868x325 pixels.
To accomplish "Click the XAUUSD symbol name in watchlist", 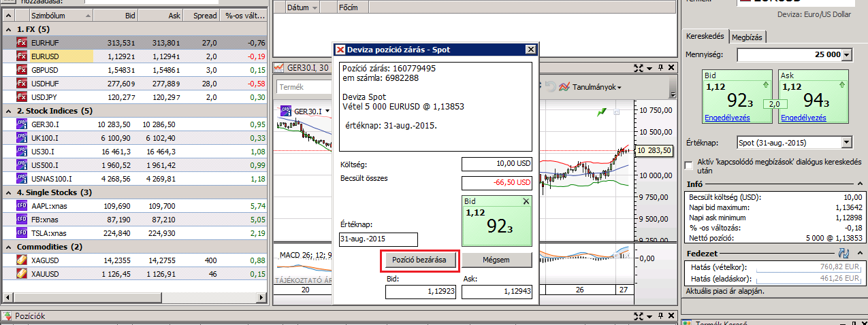I will click(x=45, y=274).
